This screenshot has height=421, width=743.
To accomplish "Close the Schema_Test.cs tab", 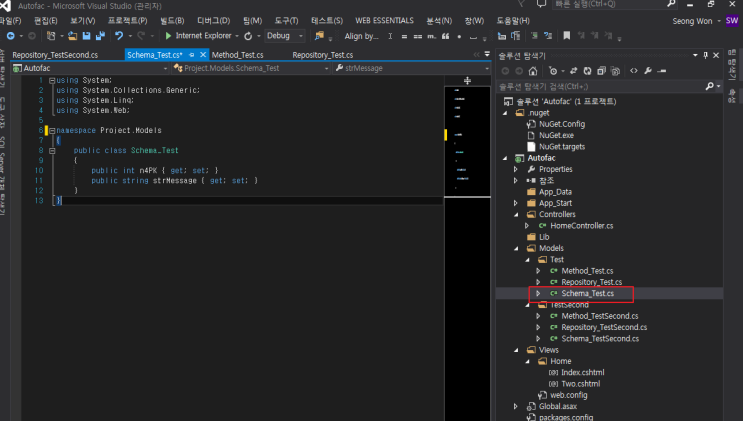I will pyautogui.click(x=203, y=55).
